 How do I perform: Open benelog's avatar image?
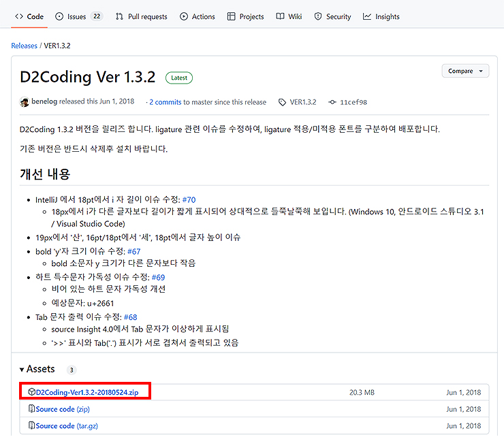(x=25, y=102)
